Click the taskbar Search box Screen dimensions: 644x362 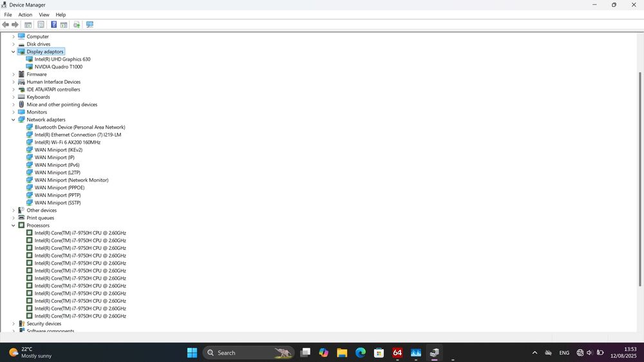pyautogui.click(x=249, y=352)
